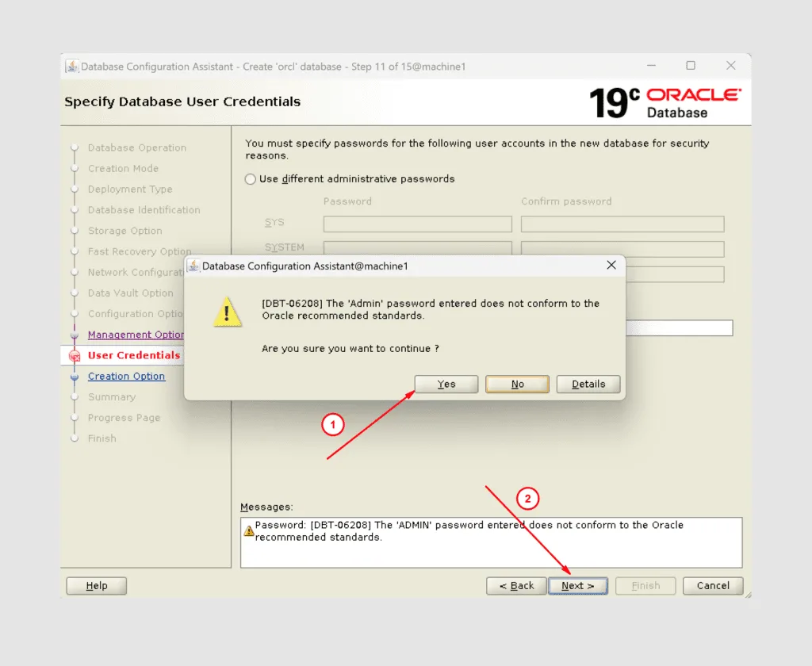Click the Storage Option step
The image size is (812, 666).
124,231
